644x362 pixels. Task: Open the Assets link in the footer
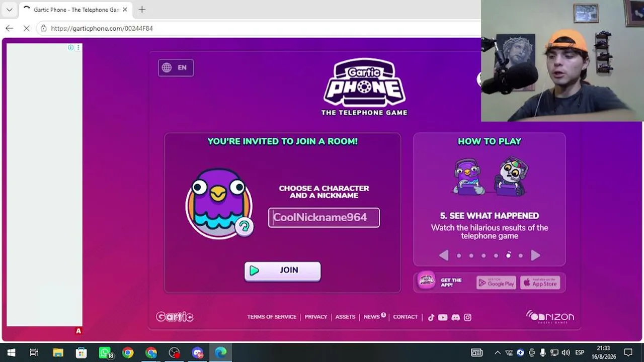[x=345, y=317]
